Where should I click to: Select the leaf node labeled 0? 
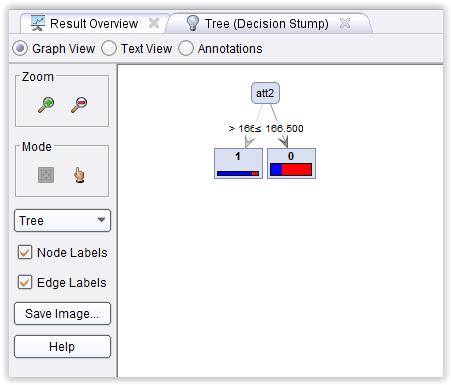pos(291,163)
